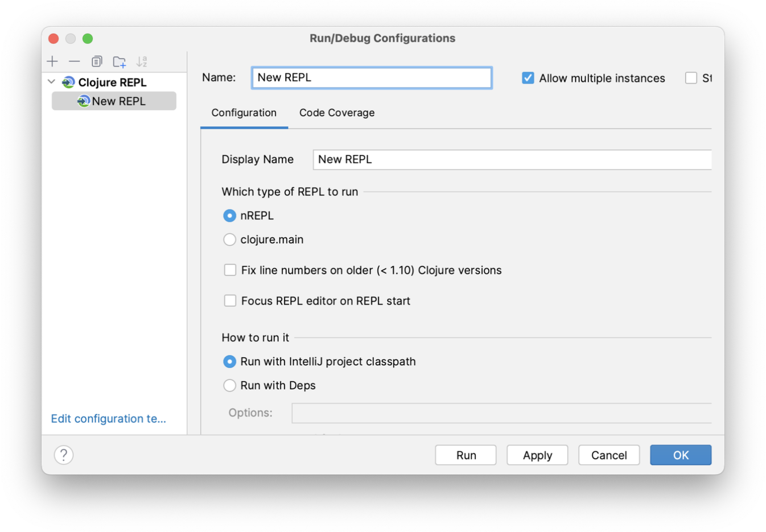Click the Display Name label
The image size is (766, 532).
(257, 159)
